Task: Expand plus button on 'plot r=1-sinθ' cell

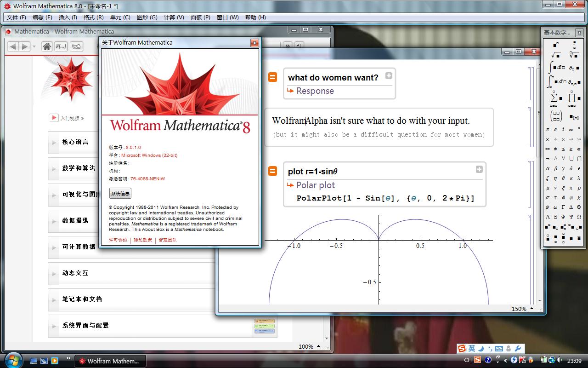Action: (479, 169)
